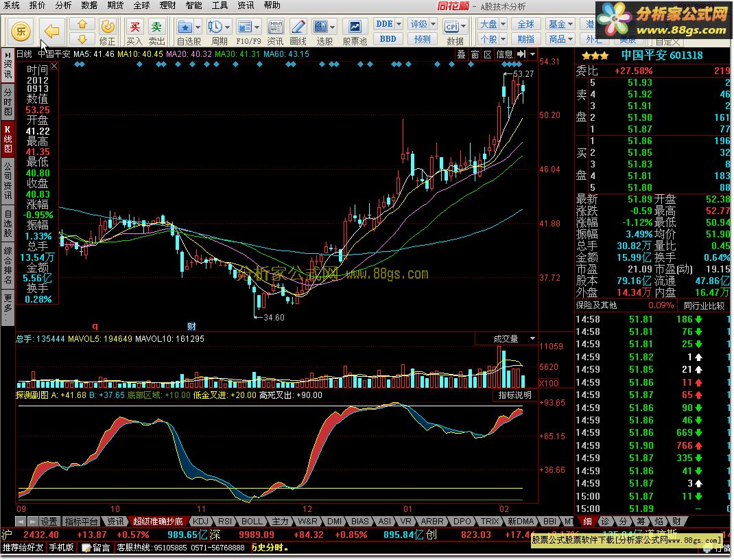Open the 周期 dropdown arrow
734x560 pixels.
tap(228, 27)
